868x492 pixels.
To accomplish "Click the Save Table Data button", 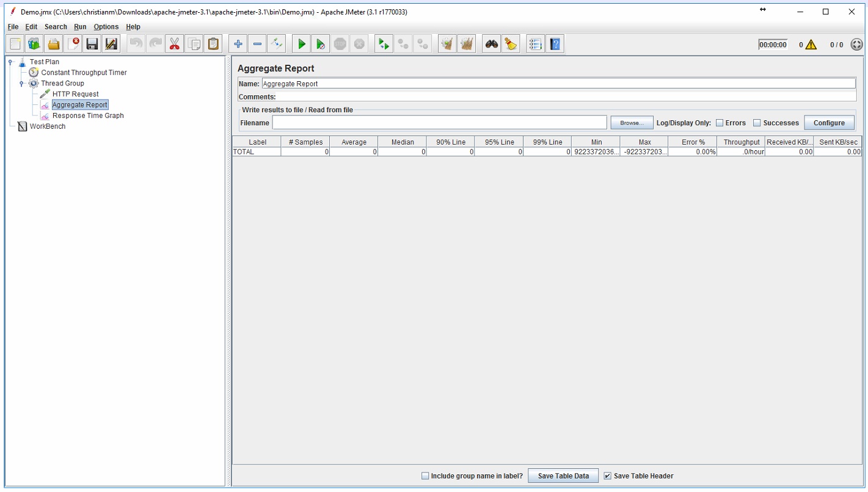I will pos(563,476).
